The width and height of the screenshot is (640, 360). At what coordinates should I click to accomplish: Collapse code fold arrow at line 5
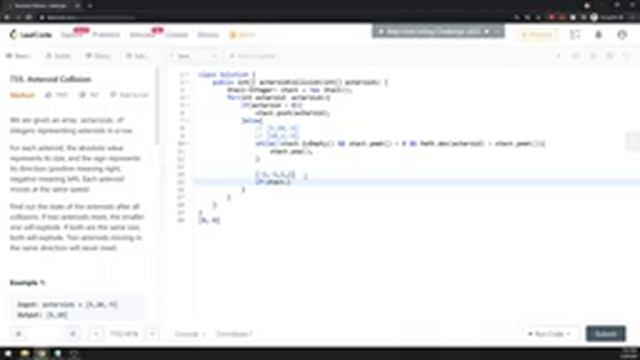(188, 105)
